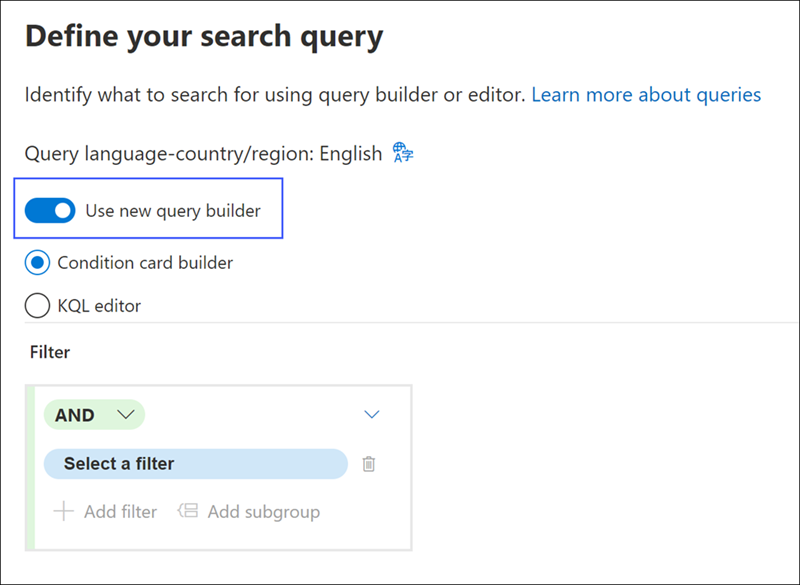Open the AND operator dropdown
Viewport: 800px width, 585px height.
pyautogui.click(x=94, y=415)
